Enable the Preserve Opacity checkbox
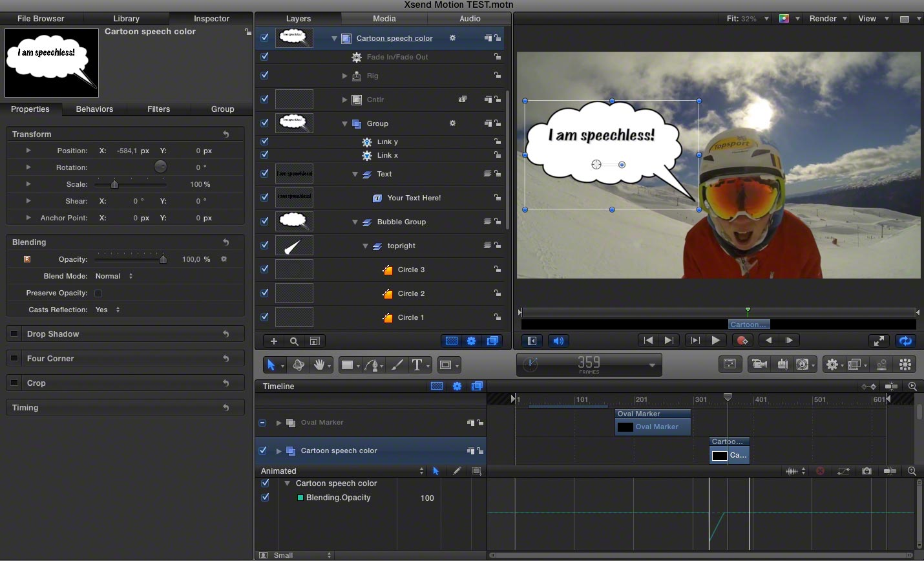 [x=98, y=293]
